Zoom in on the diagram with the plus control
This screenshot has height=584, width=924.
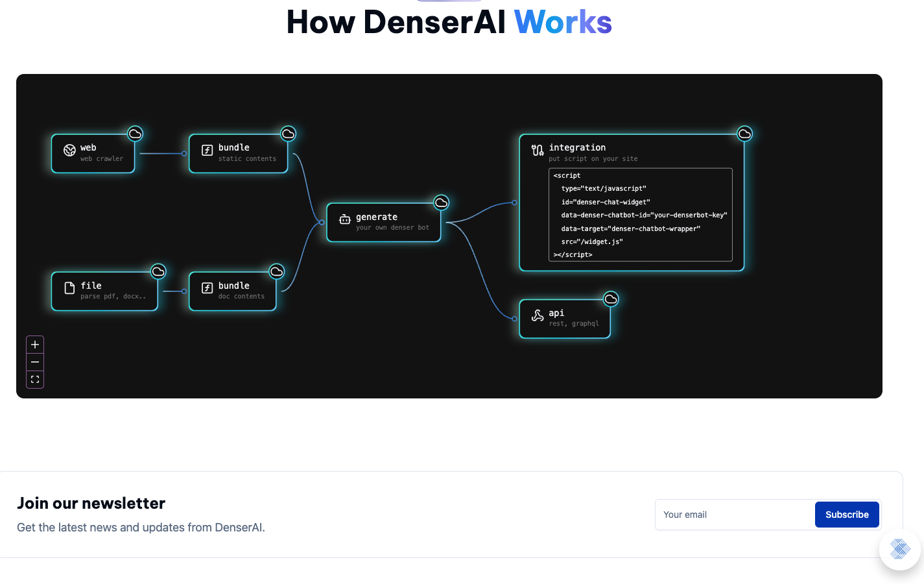click(34, 344)
